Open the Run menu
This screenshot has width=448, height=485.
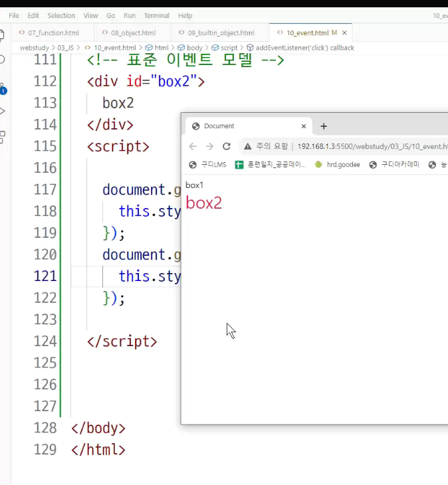(x=130, y=15)
